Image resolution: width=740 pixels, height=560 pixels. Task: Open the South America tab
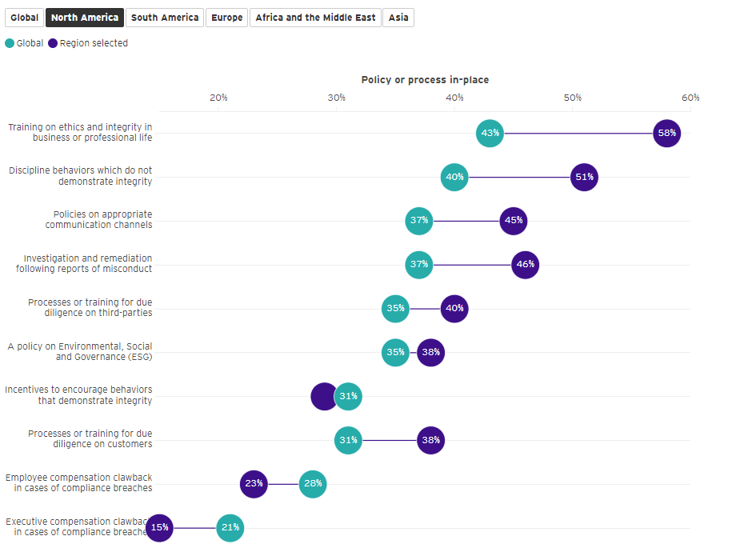click(165, 18)
